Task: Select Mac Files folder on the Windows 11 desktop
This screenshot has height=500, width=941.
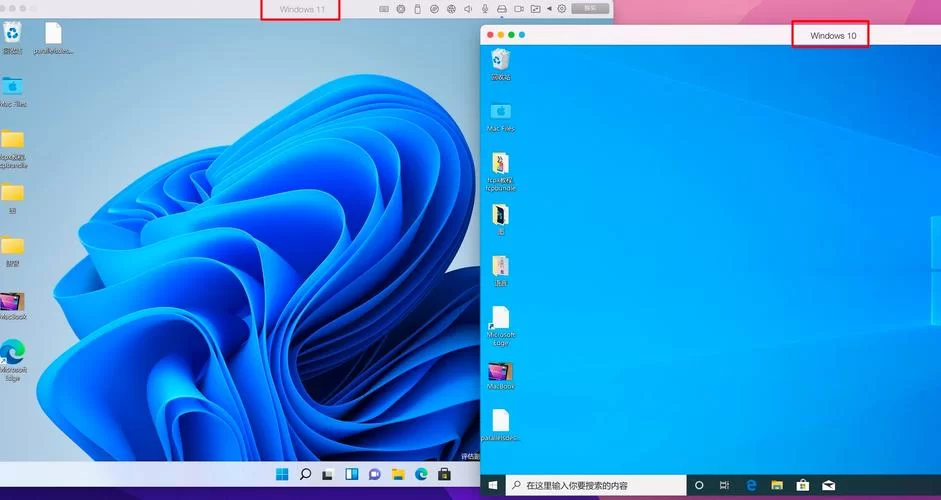Action: coord(13,92)
